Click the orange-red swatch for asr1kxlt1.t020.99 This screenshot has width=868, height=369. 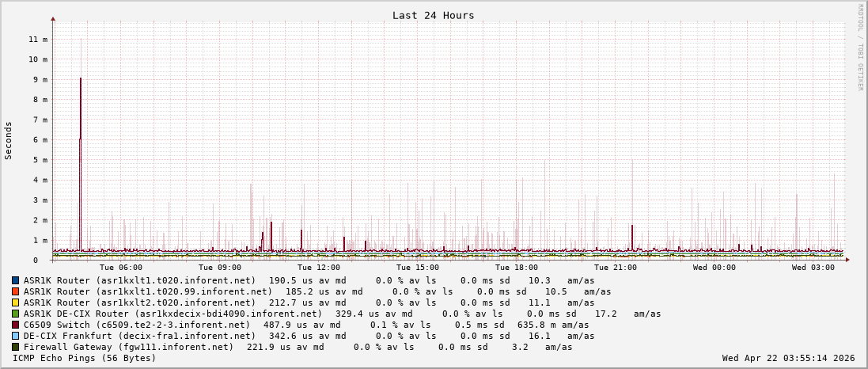click(16, 291)
